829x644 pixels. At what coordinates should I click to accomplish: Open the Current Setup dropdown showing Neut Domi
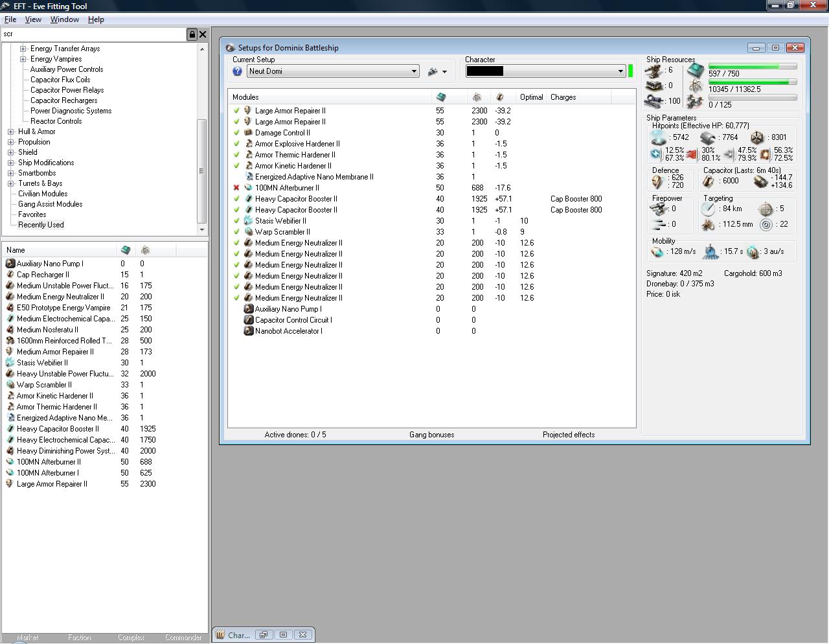click(333, 71)
